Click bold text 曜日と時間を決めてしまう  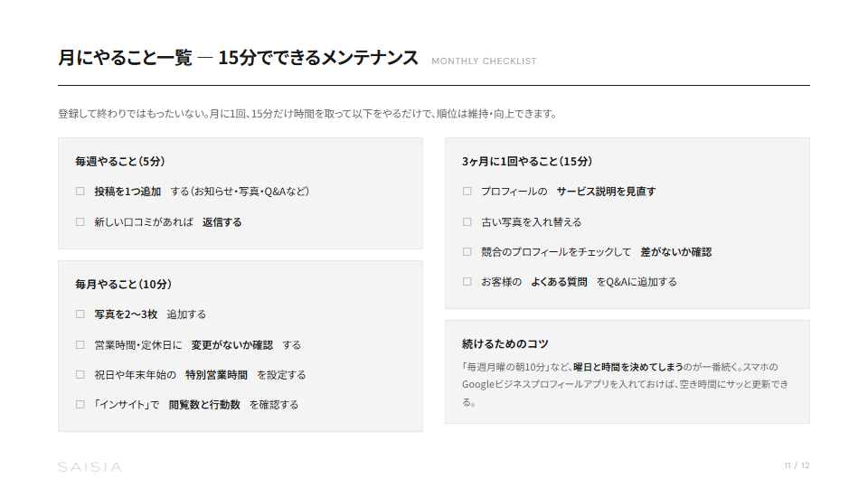coord(627,367)
